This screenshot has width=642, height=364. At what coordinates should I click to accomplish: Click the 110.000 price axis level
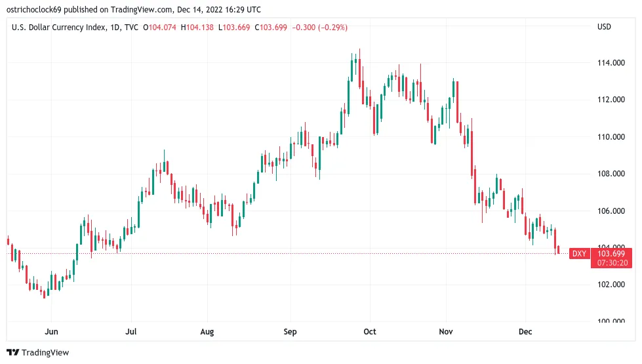(x=611, y=137)
